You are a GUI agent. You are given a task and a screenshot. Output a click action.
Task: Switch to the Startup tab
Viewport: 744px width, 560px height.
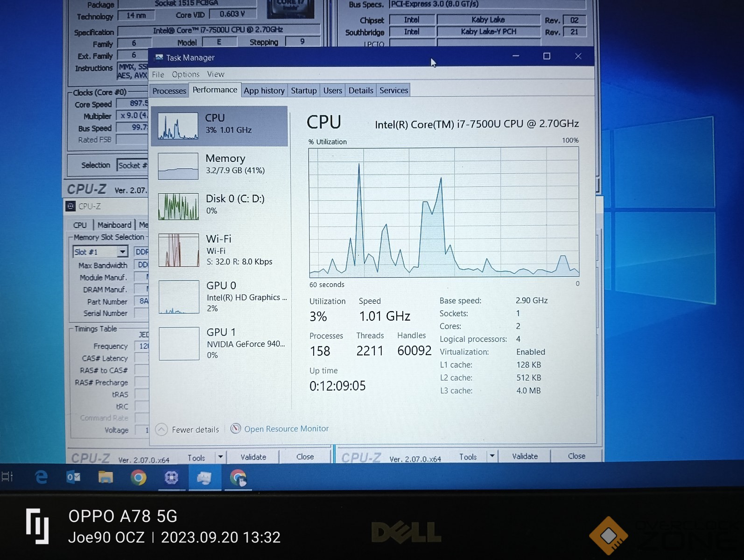pyautogui.click(x=304, y=91)
